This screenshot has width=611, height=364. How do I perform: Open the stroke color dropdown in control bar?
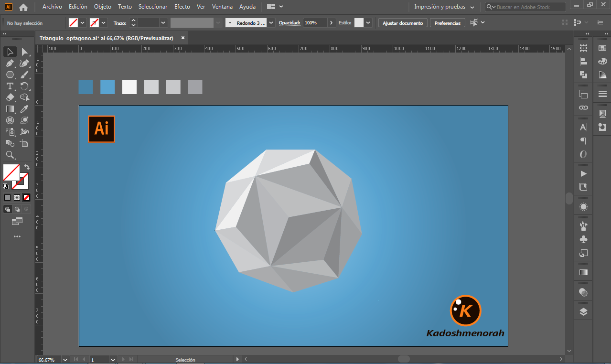tap(104, 23)
